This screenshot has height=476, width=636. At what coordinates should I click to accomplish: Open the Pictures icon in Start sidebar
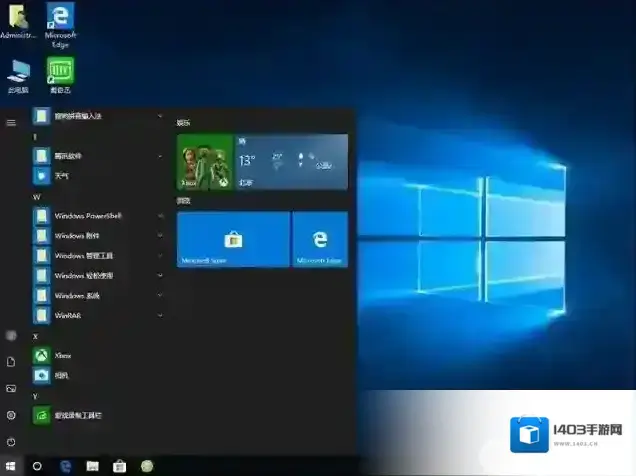[11, 388]
